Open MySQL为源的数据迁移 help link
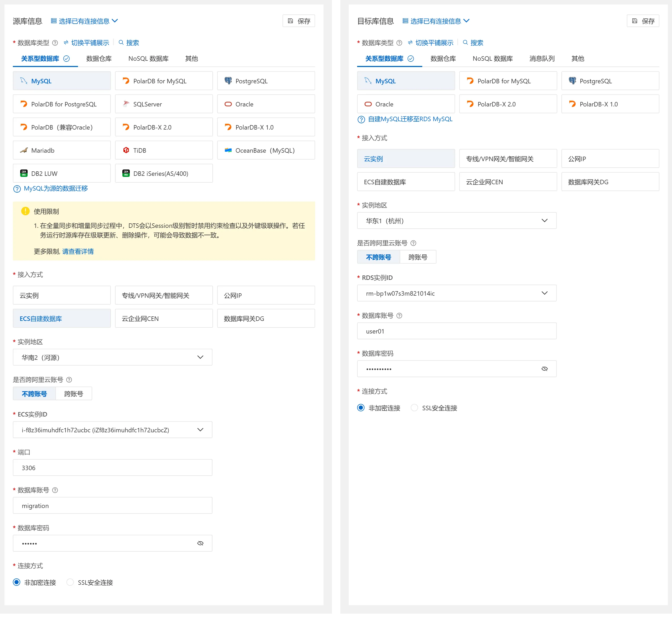Screen dimensions: 672x621 (x=56, y=188)
